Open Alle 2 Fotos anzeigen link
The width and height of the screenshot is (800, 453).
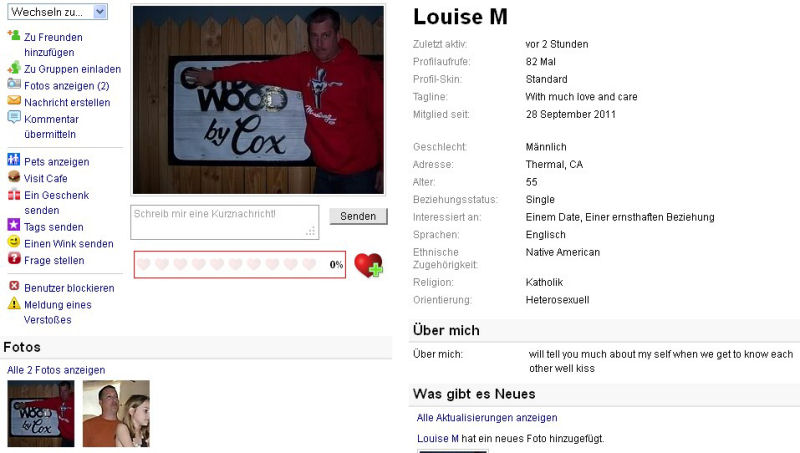click(56, 370)
